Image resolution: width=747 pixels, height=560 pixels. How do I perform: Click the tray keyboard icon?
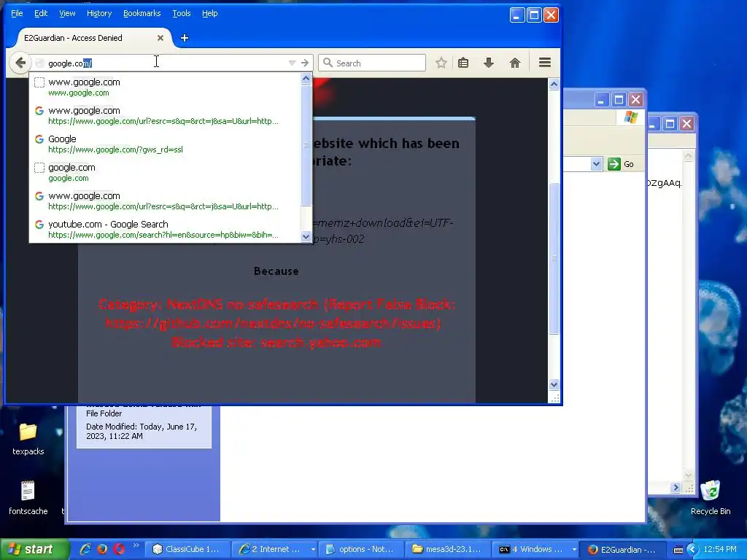tap(678, 550)
